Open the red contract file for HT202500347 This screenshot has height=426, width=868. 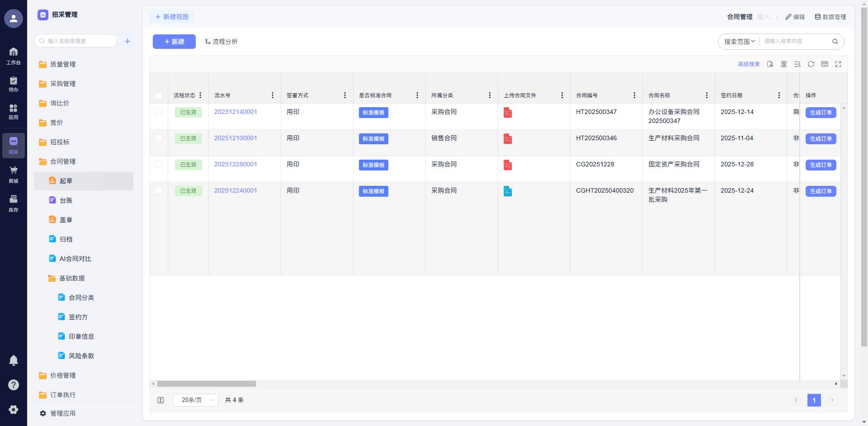(508, 113)
